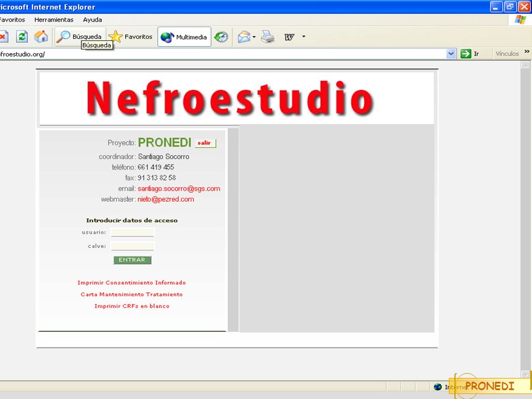Click the nieto@pezred.com webmaster link
This screenshot has width=532, height=399.
point(166,199)
